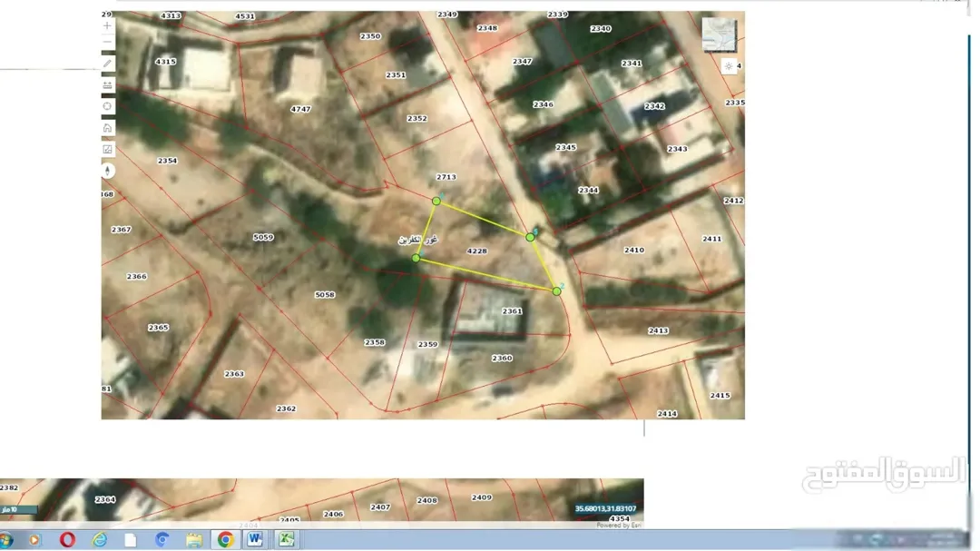Zoom in on the parcel map

coord(107,25)
